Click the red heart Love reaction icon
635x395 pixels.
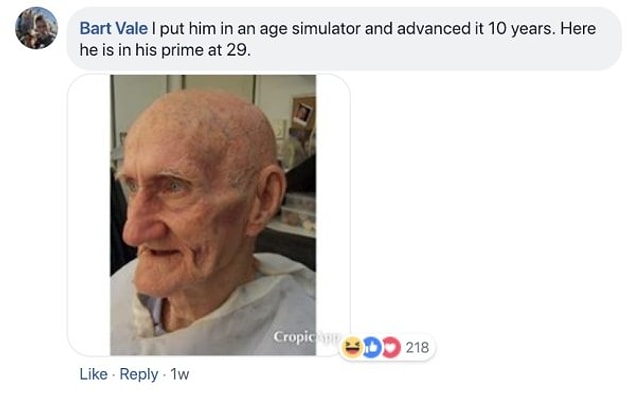391,347
